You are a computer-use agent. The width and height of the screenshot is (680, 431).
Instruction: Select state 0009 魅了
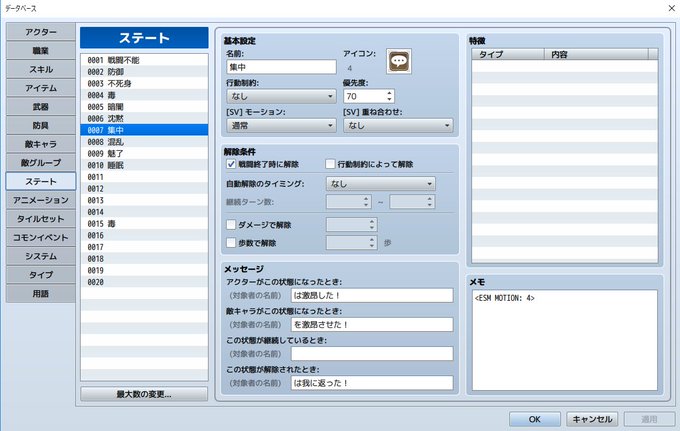pyautogui.click(x=144, y=153)
